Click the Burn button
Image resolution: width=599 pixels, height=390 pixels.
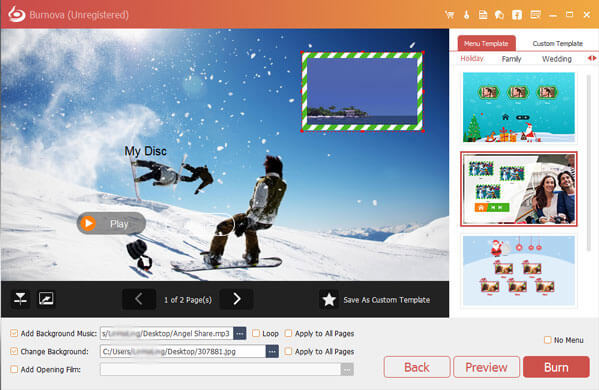(556, 367)
